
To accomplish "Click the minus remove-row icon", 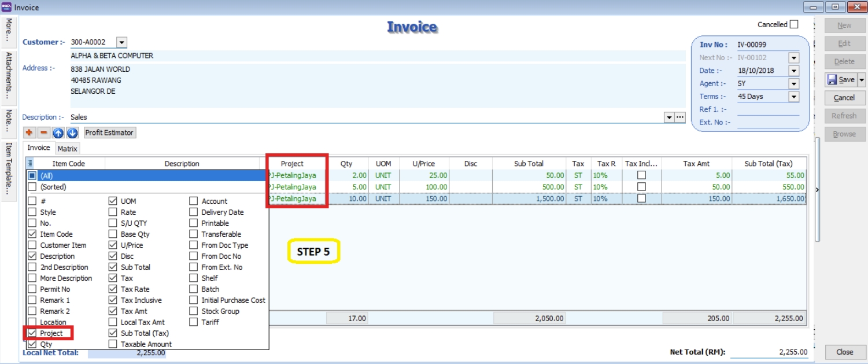I will point(43,133).
